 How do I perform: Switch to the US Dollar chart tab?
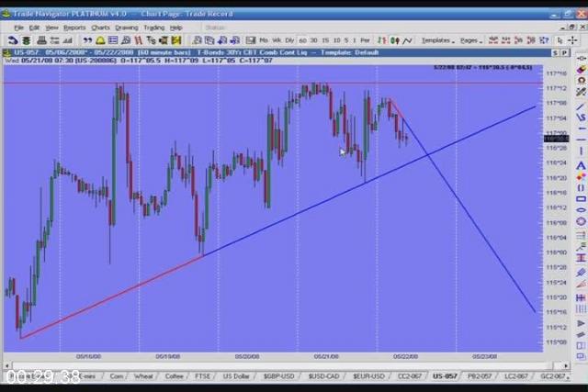pyautogui.click(x=236, y=376)
